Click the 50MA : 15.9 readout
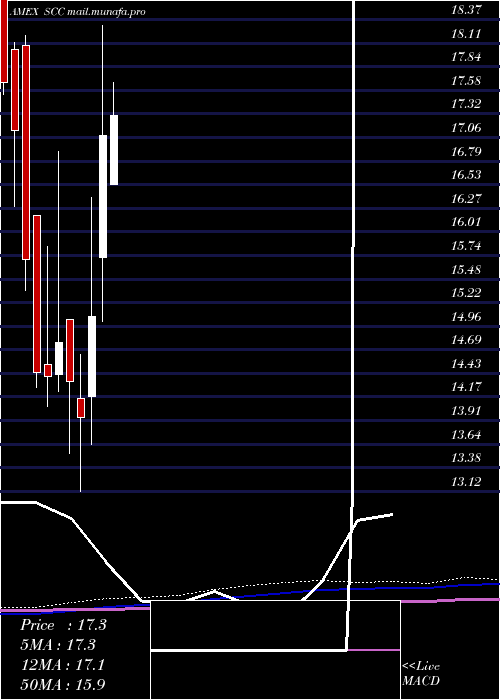The width and height of the screenshot is (500, 700). (63, 684)
